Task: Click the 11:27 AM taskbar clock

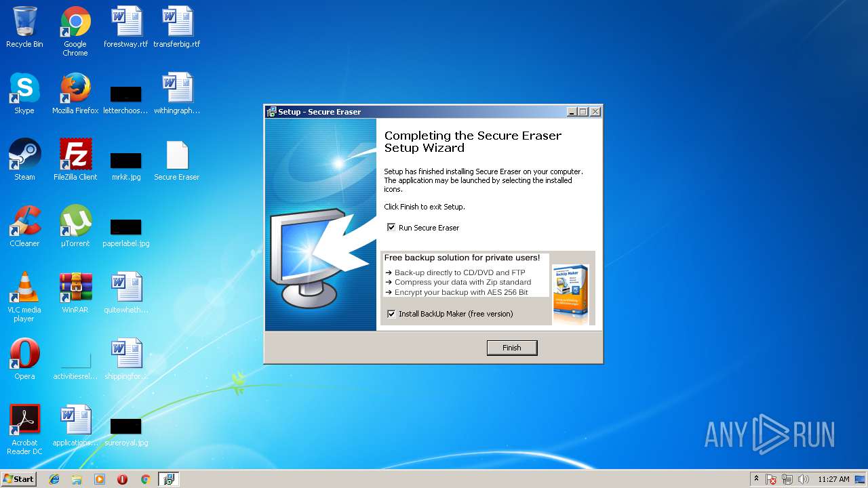Action: coord(833,479)
